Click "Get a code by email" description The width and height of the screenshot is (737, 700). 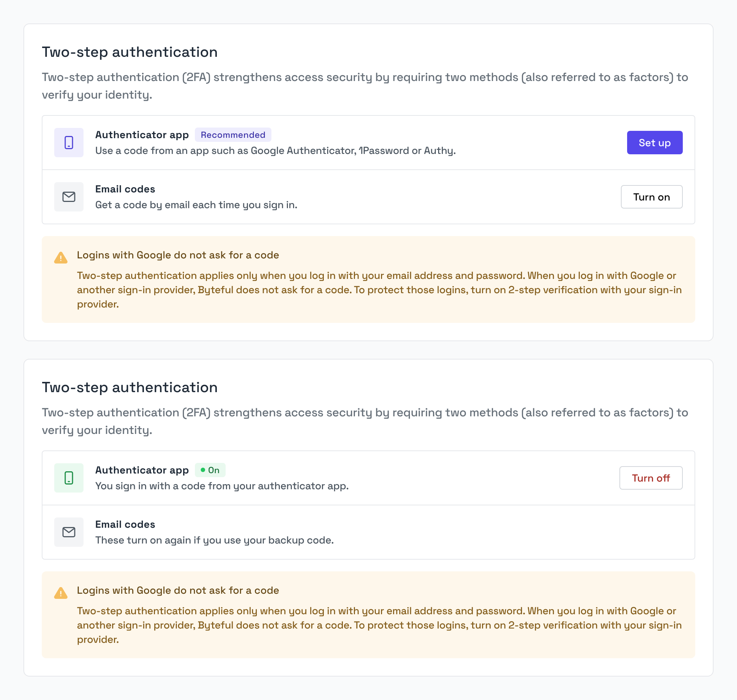coord(196,205)
